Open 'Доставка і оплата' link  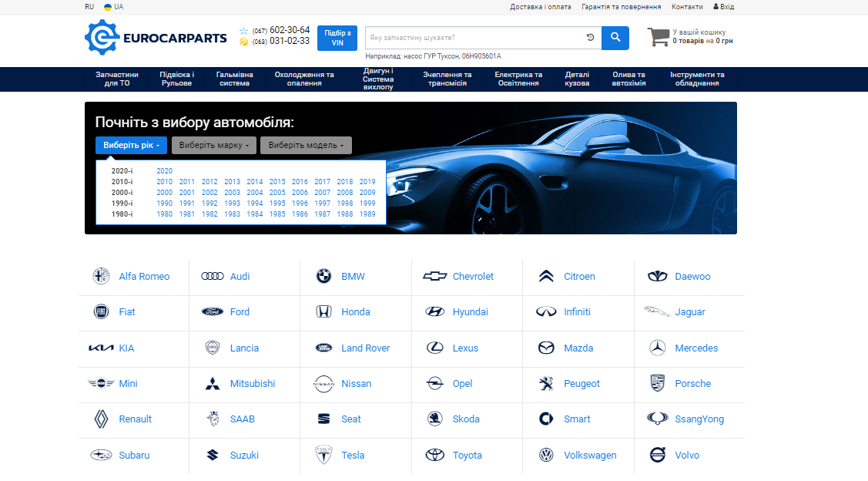(x=541, y=7)
